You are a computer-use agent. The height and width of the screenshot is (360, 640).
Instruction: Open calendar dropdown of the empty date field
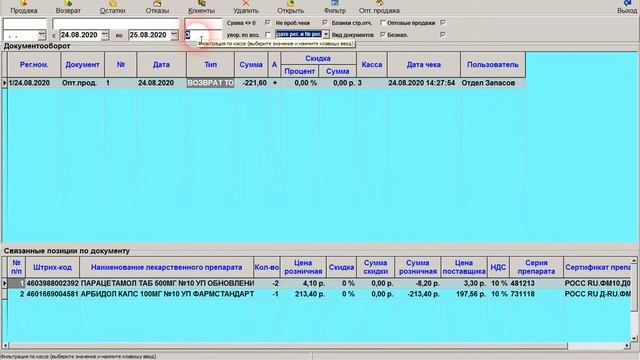[x=42, y=35]
